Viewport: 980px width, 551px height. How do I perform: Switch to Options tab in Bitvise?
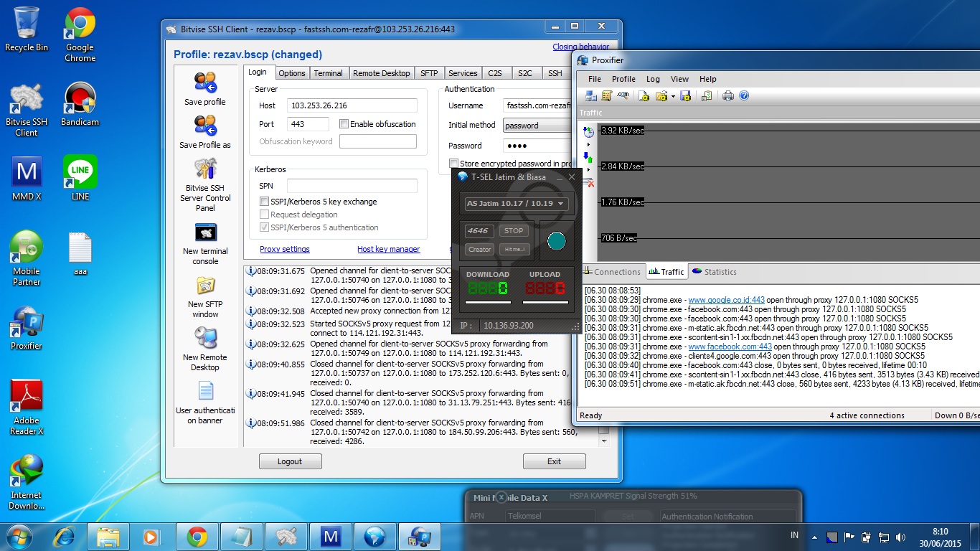point(292,73)
